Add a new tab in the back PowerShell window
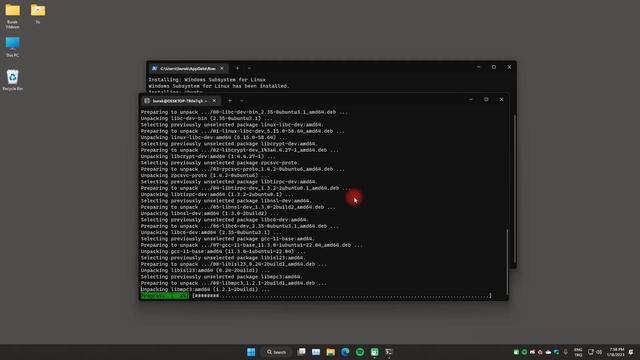 (x=238, y=68)
